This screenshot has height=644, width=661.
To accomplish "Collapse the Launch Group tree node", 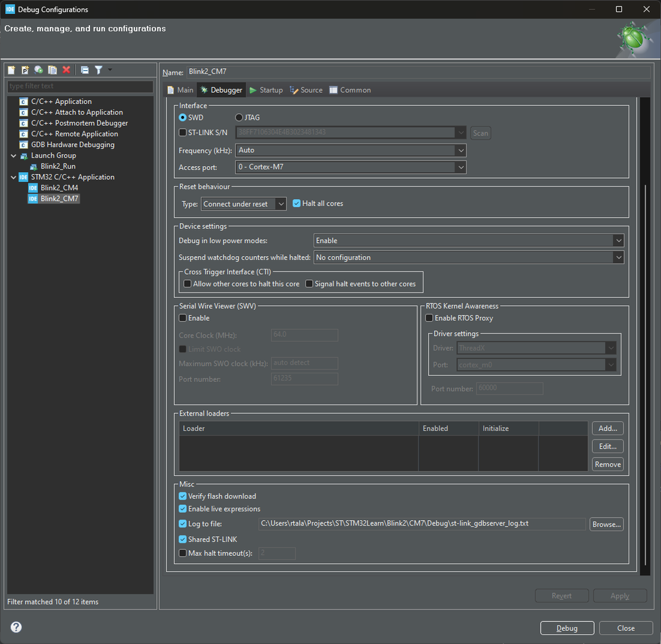I will (14, 156).
